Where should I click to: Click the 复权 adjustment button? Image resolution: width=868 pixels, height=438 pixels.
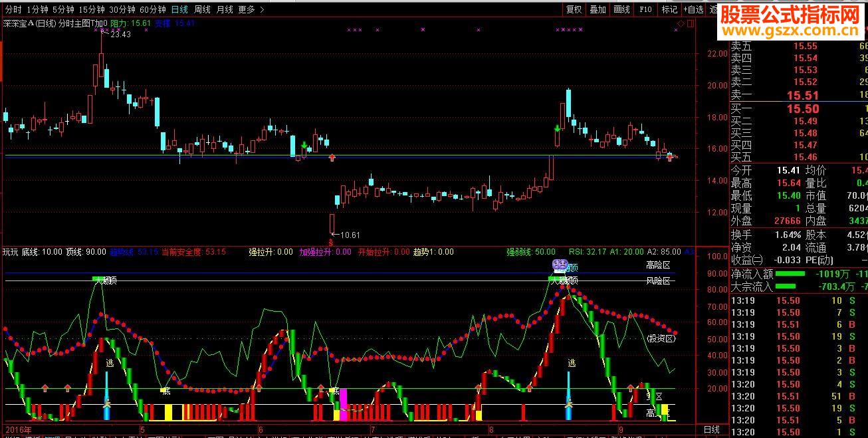(x=574, y=9)
